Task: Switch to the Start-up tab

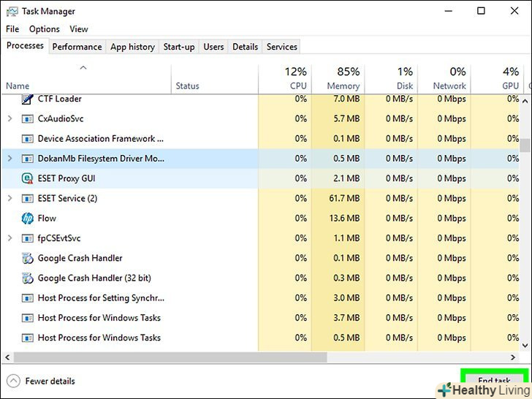Action: click(179, 47)
